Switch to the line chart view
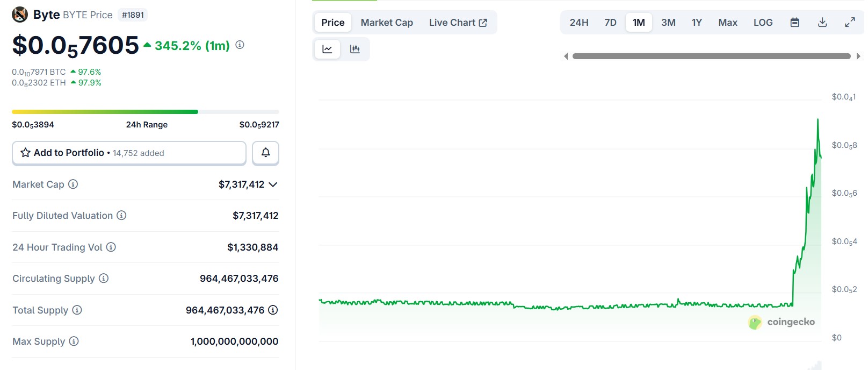Image resolution: width=868 pixels, height=370 pixels. [x=327, y=49]
